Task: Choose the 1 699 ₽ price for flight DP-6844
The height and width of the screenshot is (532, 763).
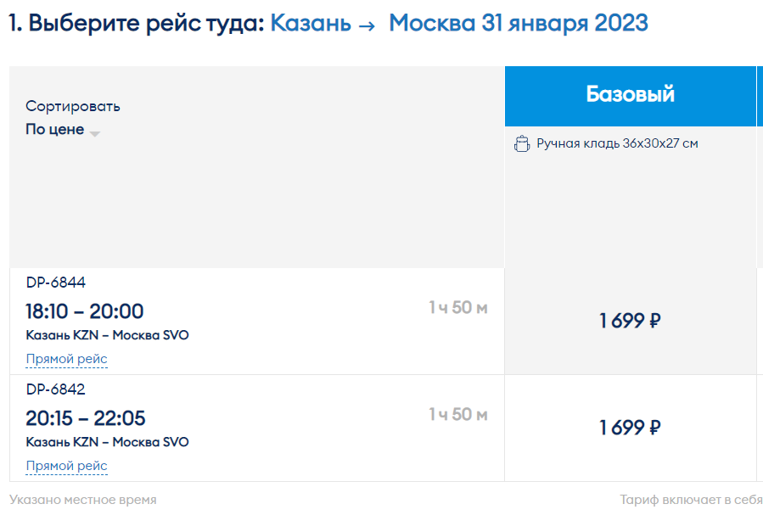Action: pos(630,321)
